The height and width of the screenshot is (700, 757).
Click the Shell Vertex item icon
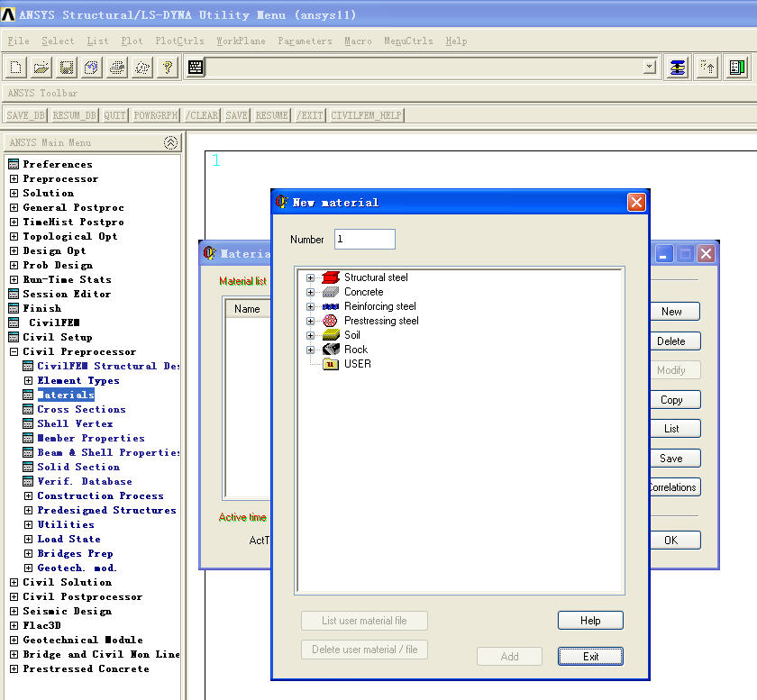coord(28,423)
